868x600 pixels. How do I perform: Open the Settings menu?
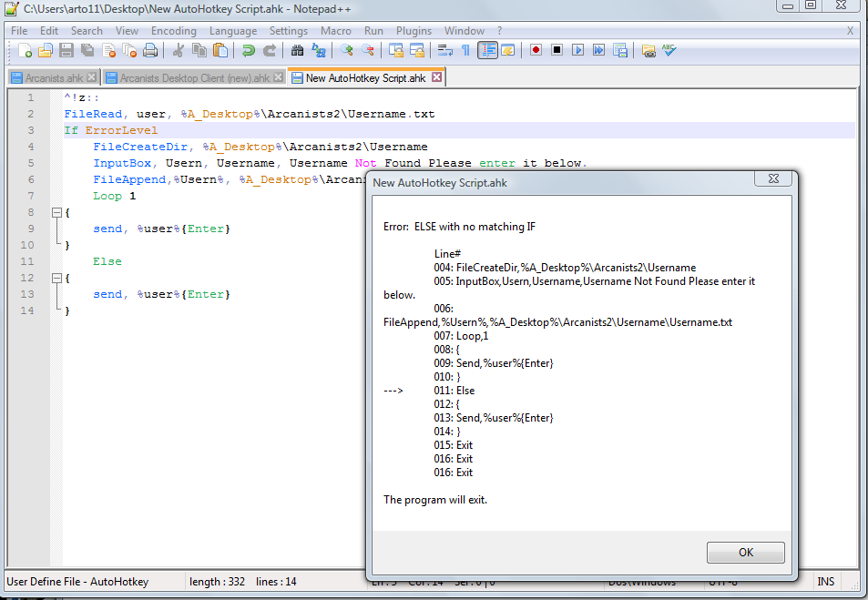coord(289,31)
